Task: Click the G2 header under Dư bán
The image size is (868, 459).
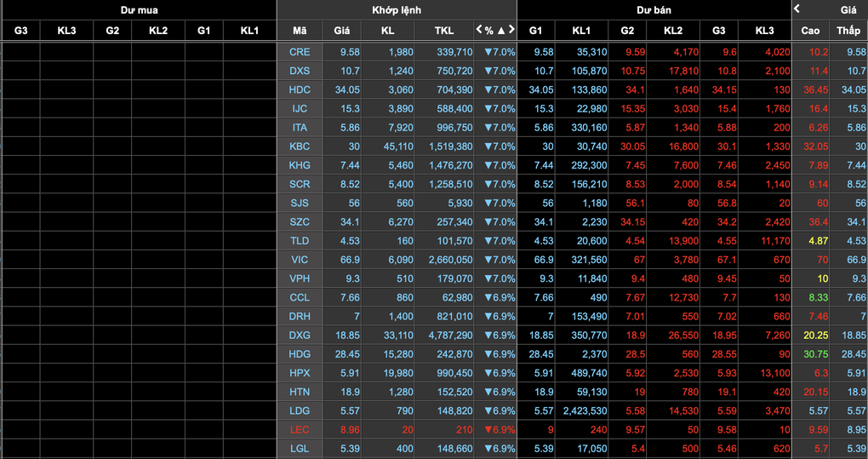Action: coord(627,31)
